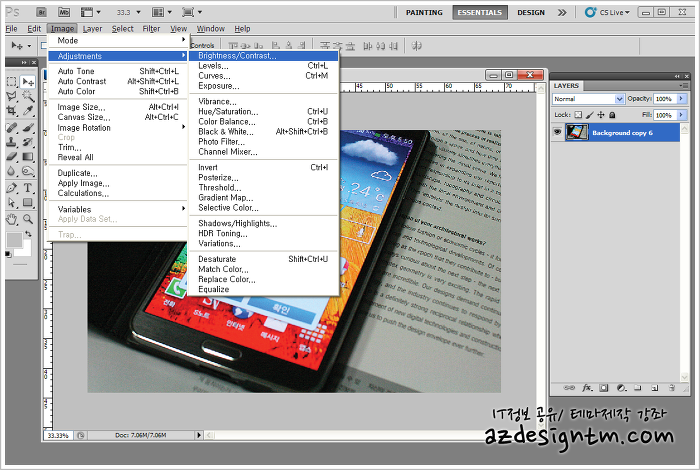
Task: Select the Rectangle shape tool
Action: 28,203
